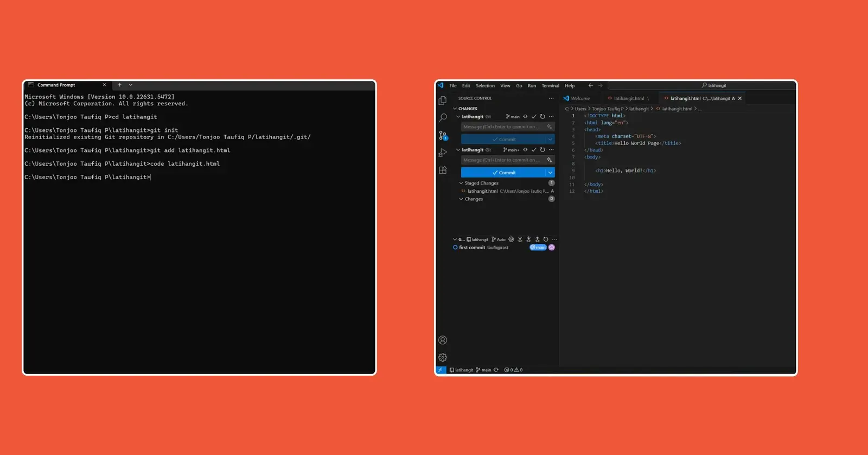Image resolution: width=868 pixels, height=455 pixels.
Task: Open dropdown arrow beside bright Commit button
Action: point(550,173)
